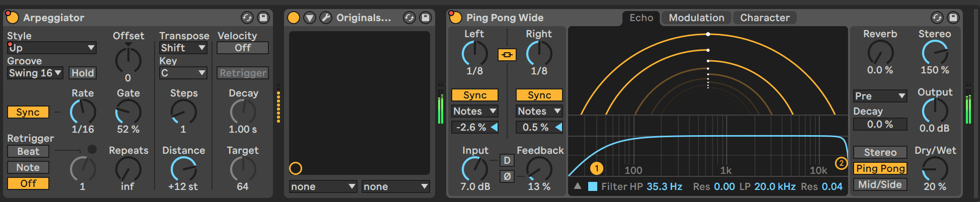The image size is (980, 202).
Task: Save Originals preset with disk icon
Action: tap(426, 18)
